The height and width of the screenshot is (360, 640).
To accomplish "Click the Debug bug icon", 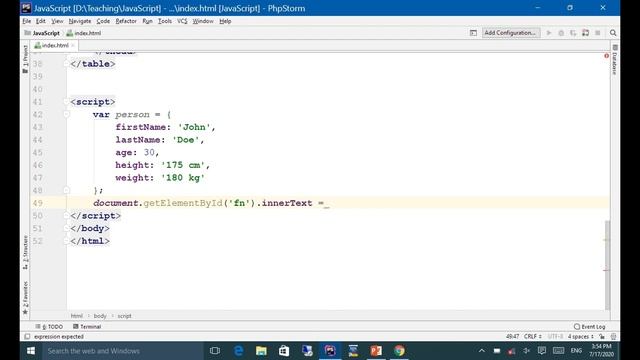I will click(x=561, y=33).
